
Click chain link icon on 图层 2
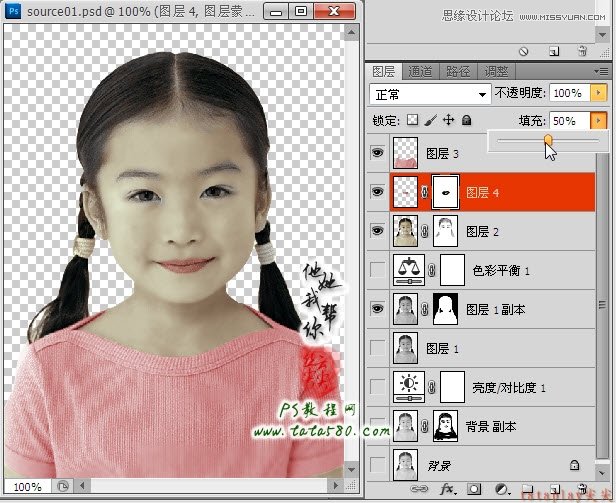[x=424, y=231]
